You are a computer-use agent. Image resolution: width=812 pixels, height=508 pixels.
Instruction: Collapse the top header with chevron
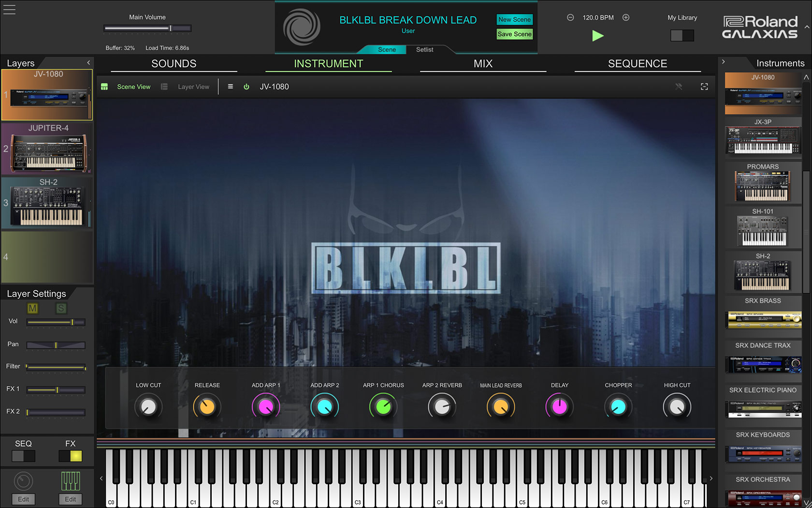[x=807, y=27]
